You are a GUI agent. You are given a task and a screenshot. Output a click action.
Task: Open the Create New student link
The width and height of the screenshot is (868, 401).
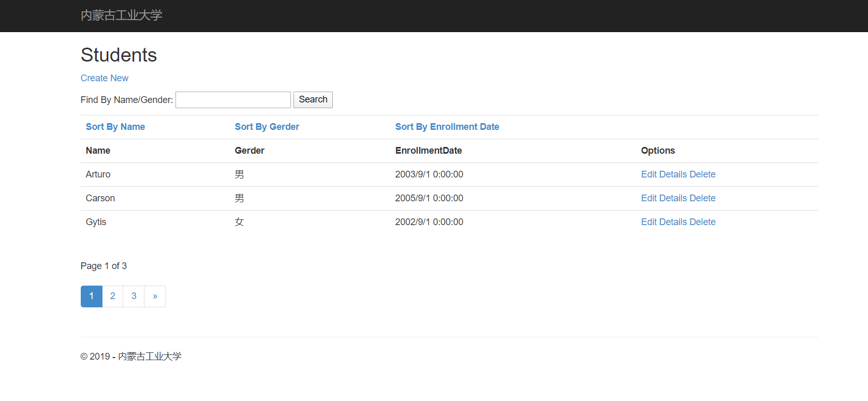click(105, 78)
